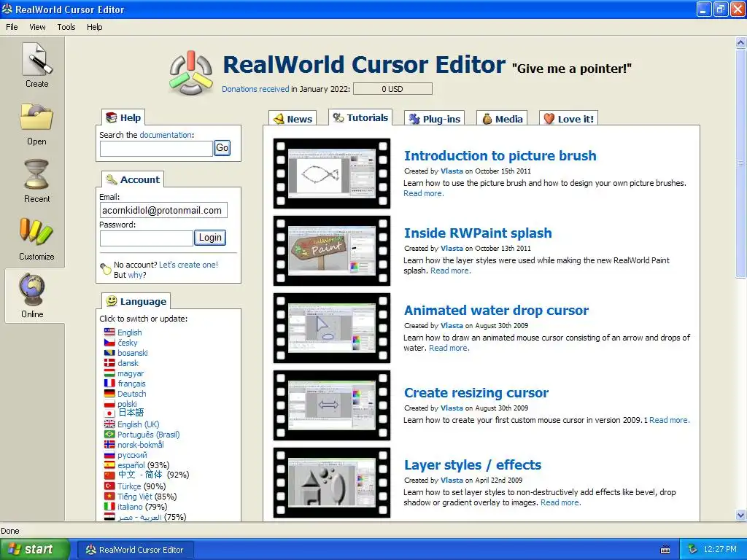The width and height of the screenshot is (747, 560).
Task: Click the Vietnamese flag beside Tiếng Việt
Action: point(109,496)
